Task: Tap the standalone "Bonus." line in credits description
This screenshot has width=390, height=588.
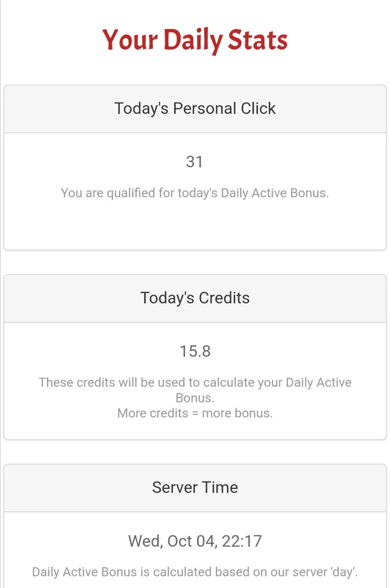Action: [x=195, y=398]
